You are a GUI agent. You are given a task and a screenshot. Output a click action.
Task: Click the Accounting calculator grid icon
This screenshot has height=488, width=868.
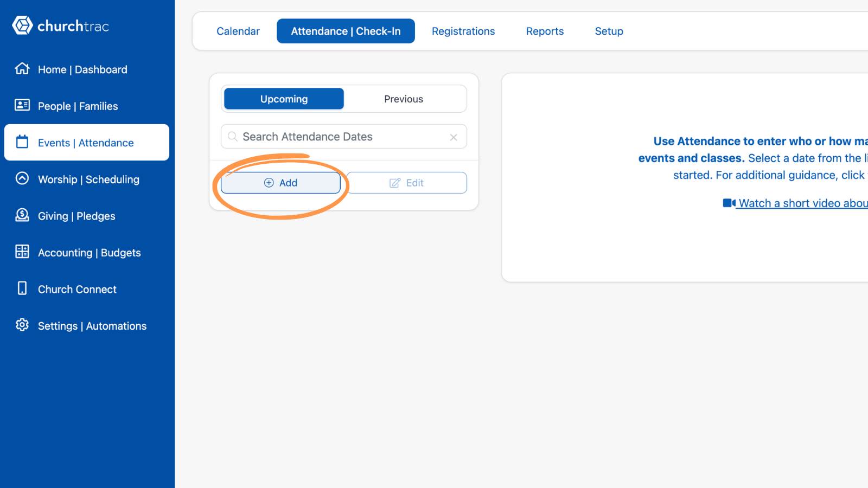(x=22, y=252)
